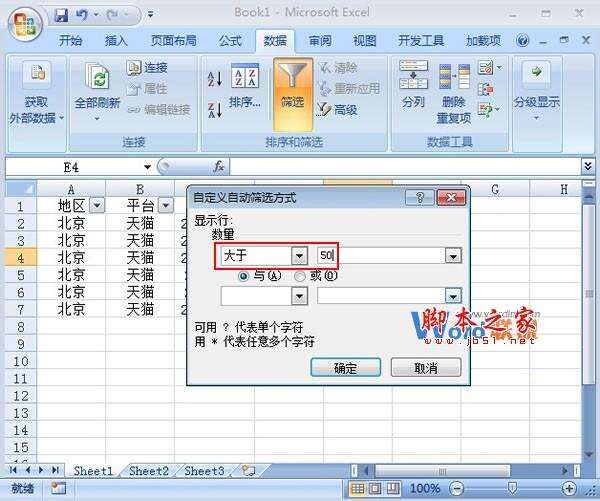Click the Select All corner button
600x501 pixels.
pyautogui.click(x=21, y=188)
